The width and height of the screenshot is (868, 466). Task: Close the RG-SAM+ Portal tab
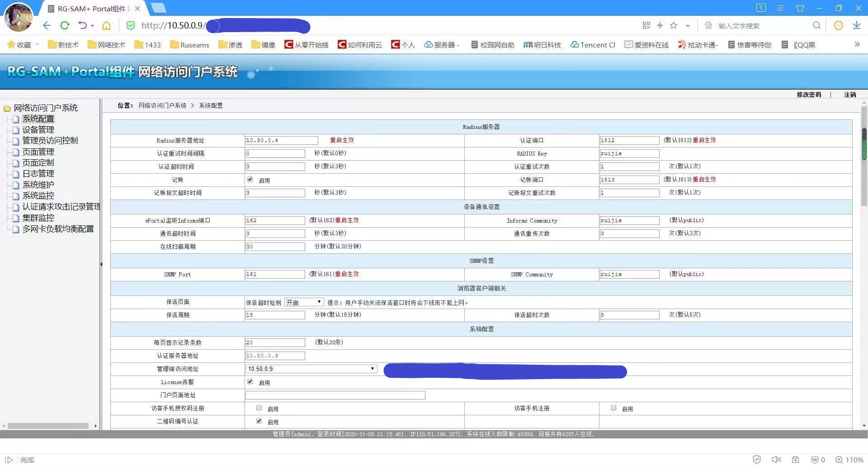coord(137,9)
